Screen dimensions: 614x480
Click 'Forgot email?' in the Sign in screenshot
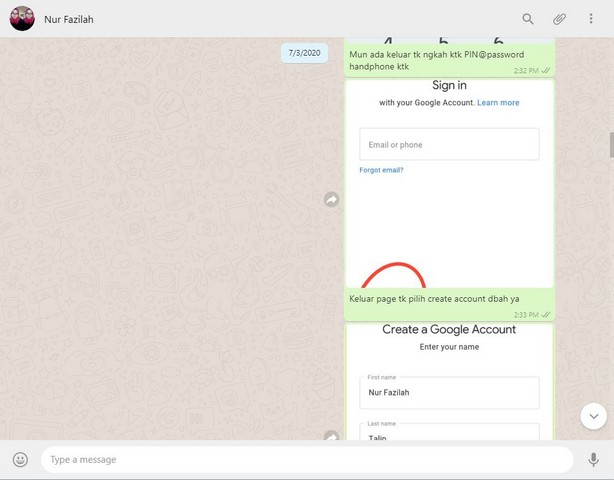(381, 170)
